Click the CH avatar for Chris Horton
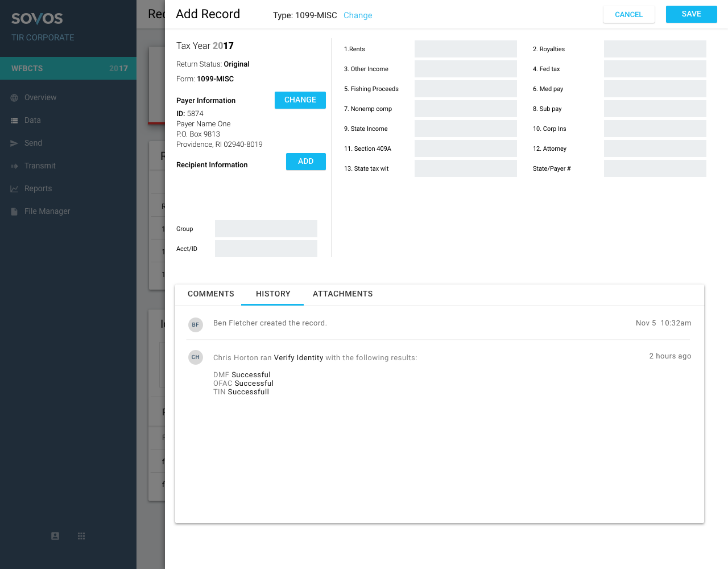Screen dimensions: 728x569 196,357
